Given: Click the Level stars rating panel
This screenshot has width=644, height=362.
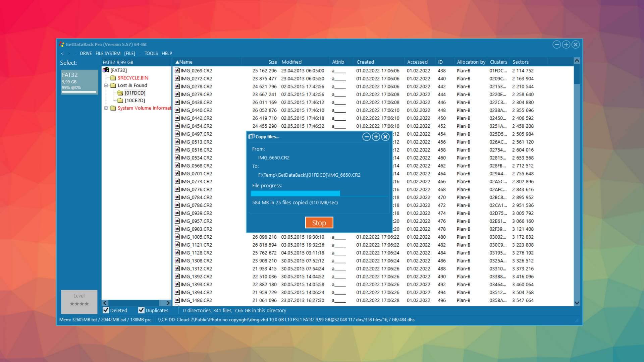Looking at the screenshot, I should pos(79,302).
